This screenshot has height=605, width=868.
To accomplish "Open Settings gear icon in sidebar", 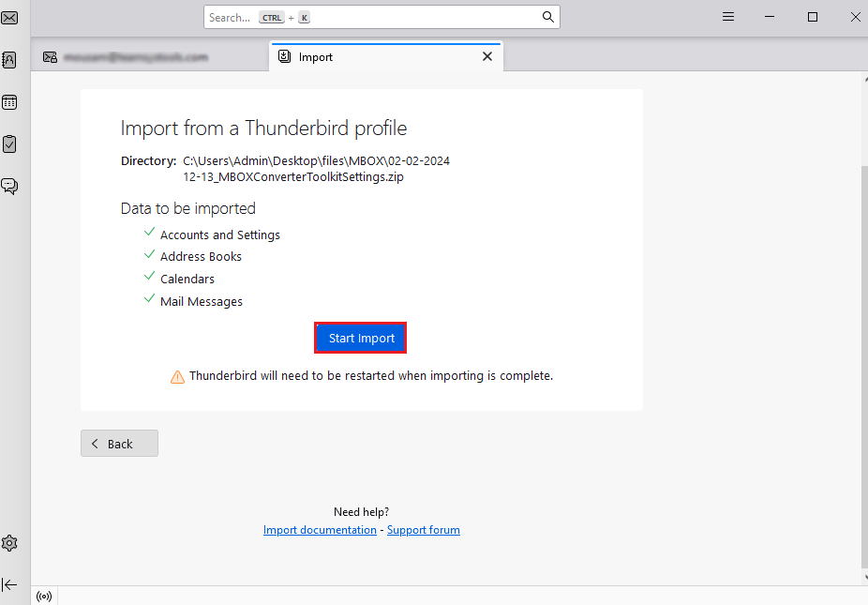I will coord(9,543).
